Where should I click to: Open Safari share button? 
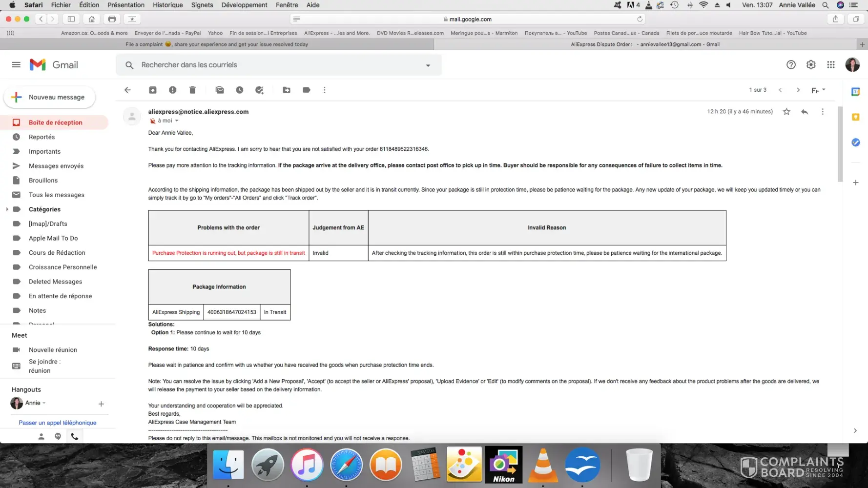836,19
